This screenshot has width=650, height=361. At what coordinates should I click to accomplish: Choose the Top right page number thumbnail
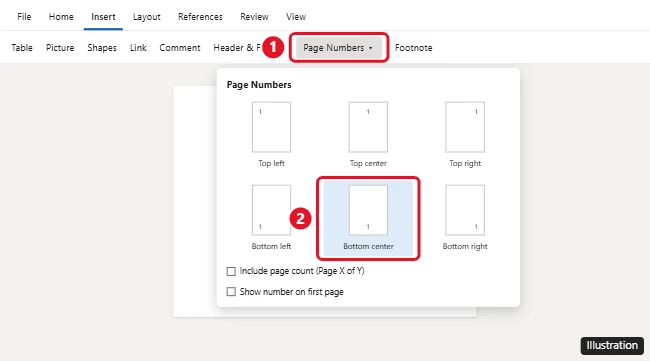465,127
